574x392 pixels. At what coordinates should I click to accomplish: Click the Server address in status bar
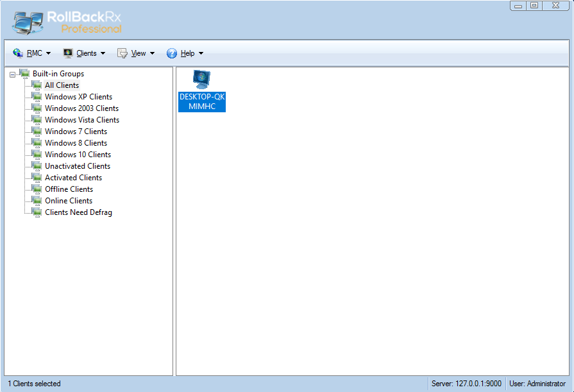click(466, 384)
